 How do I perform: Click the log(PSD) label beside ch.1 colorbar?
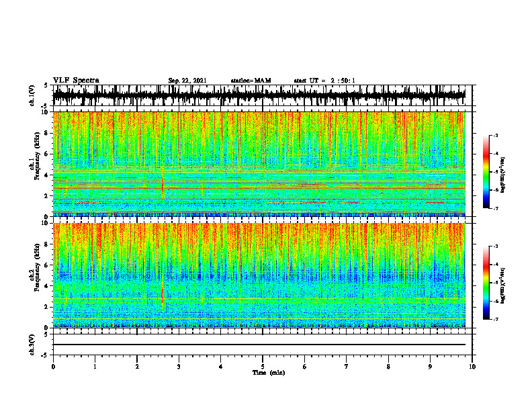tap(503, 175)
